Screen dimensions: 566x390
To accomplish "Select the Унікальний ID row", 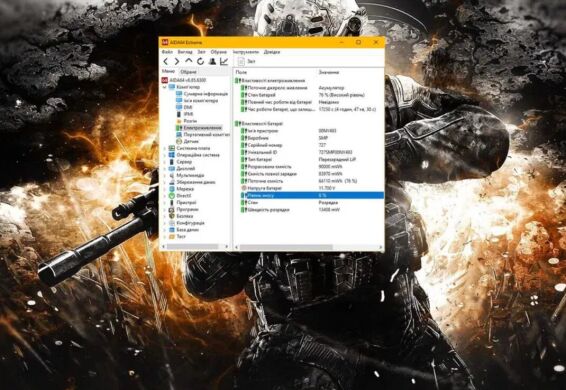I will (309, 152).
